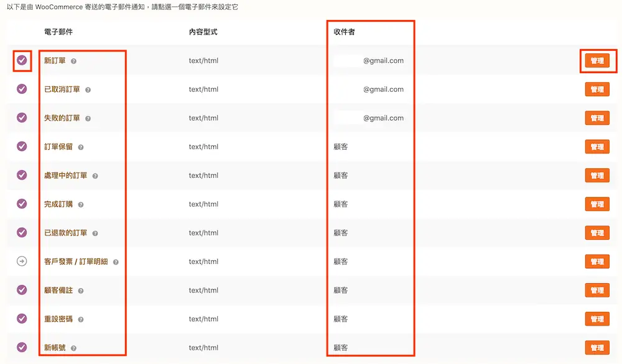Toggle enabled checkmark for 處理中的訂單 email
This screenshot has height=364, width=622.
point(22,175)
